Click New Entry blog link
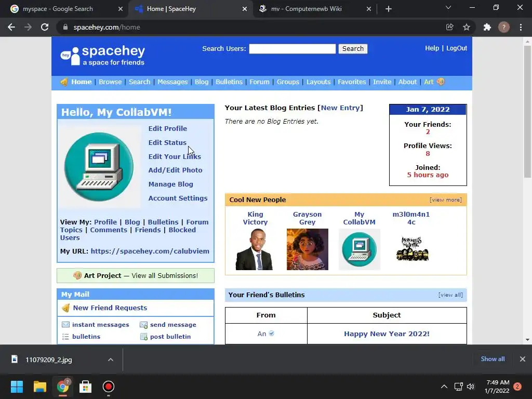 click(x=340, y=108)
